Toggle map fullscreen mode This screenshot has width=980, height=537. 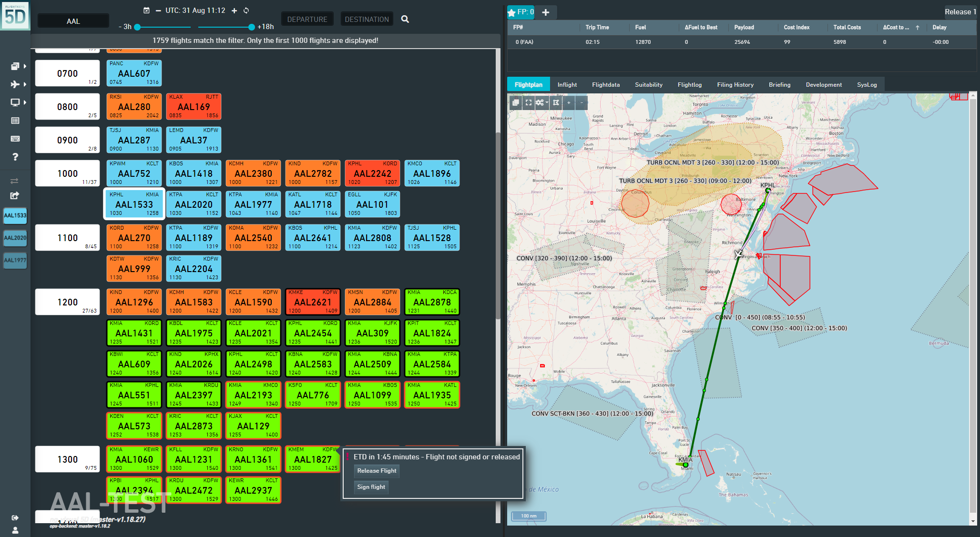click(x=528, y=102)
